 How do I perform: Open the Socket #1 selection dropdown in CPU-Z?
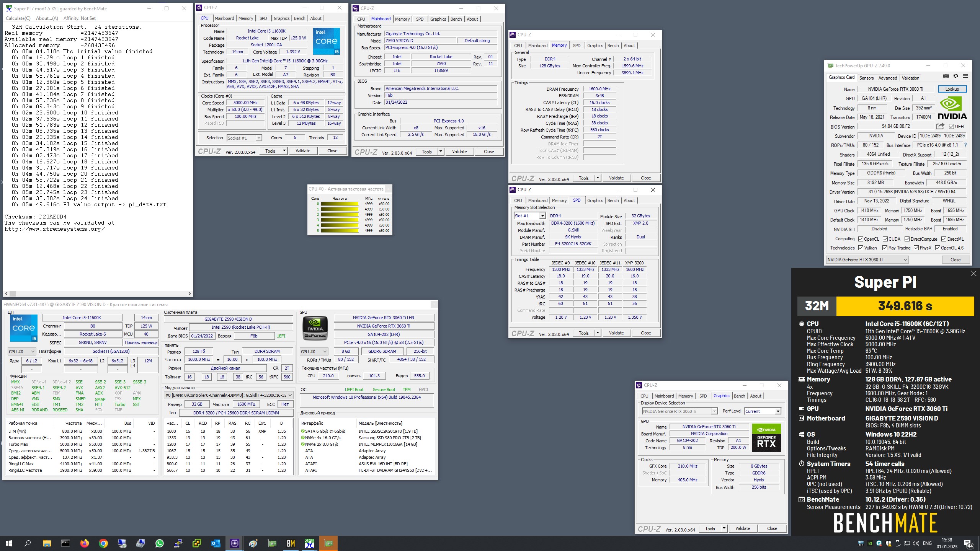click(244, 138)
